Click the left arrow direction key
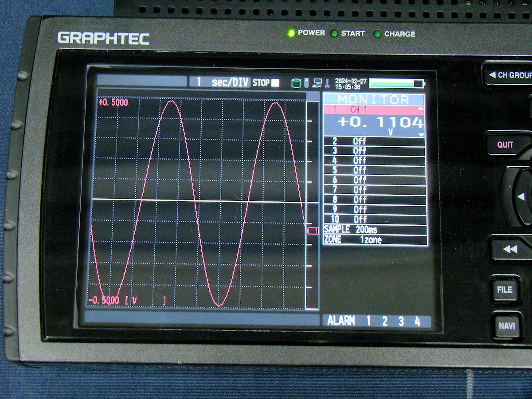 (x=521, y=196)
